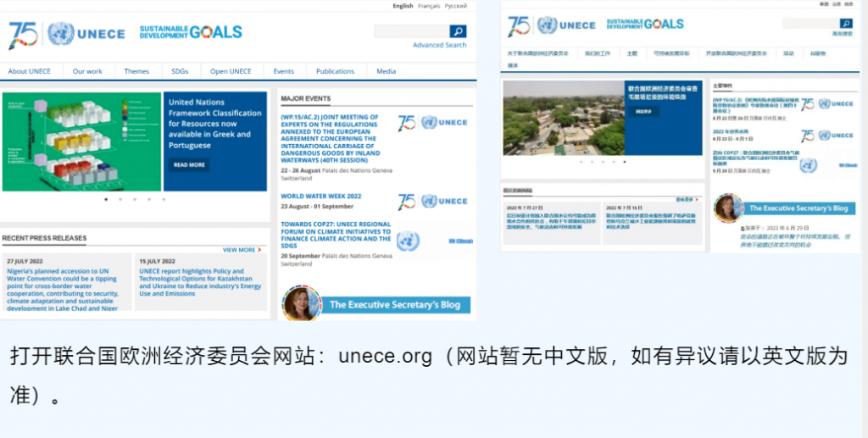This screenshot has width=868, height=438.
Task: Click the READ MORE button on the UNFC banner
Action: point(189,165)
